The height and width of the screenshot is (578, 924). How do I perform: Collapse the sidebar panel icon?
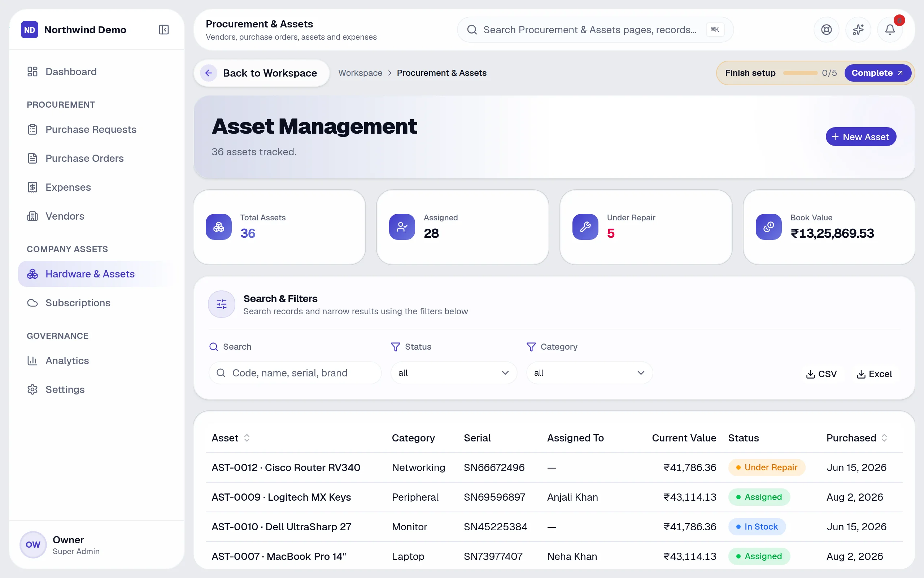point(164,29)
